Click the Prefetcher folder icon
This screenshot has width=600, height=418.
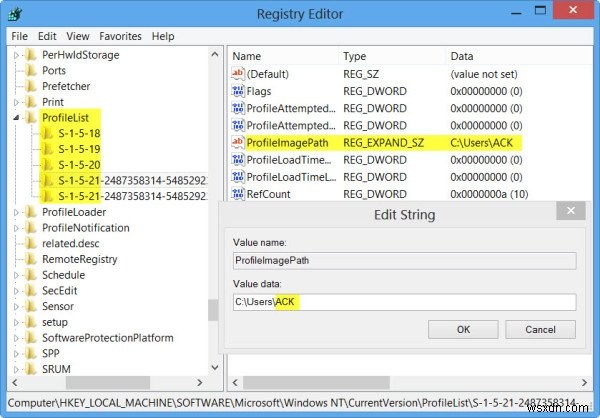(x=31, y=86)
